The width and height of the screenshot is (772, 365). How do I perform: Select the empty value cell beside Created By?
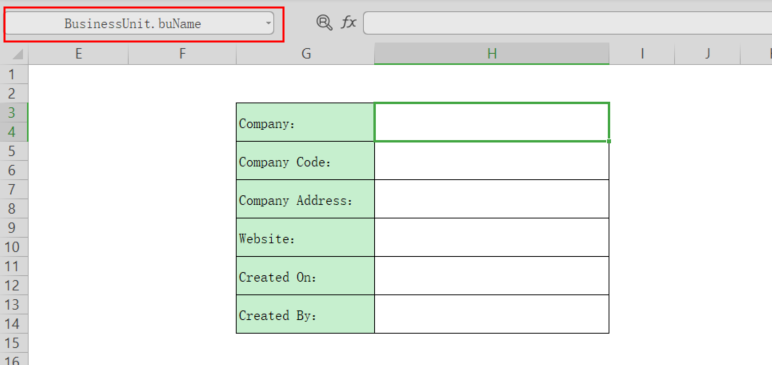(491, 314)
